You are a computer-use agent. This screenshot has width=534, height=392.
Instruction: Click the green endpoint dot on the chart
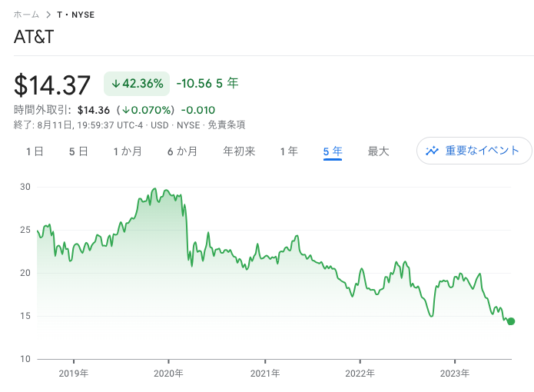[511, 321]
